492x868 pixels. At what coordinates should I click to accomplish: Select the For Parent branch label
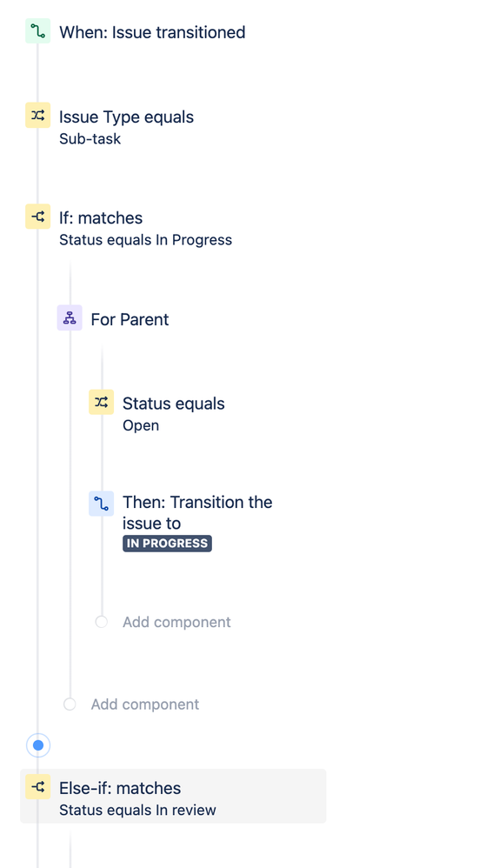(130, 319)
